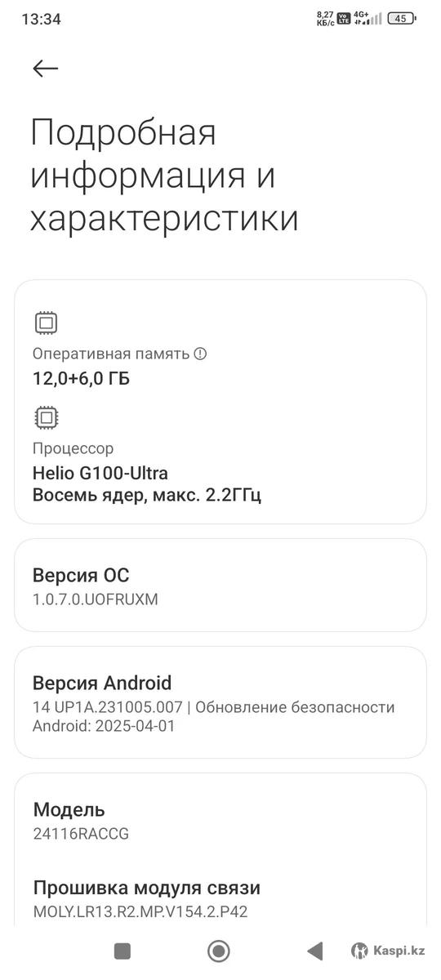
Task: Tap the back arrow icon
Action: pos(46,69)
